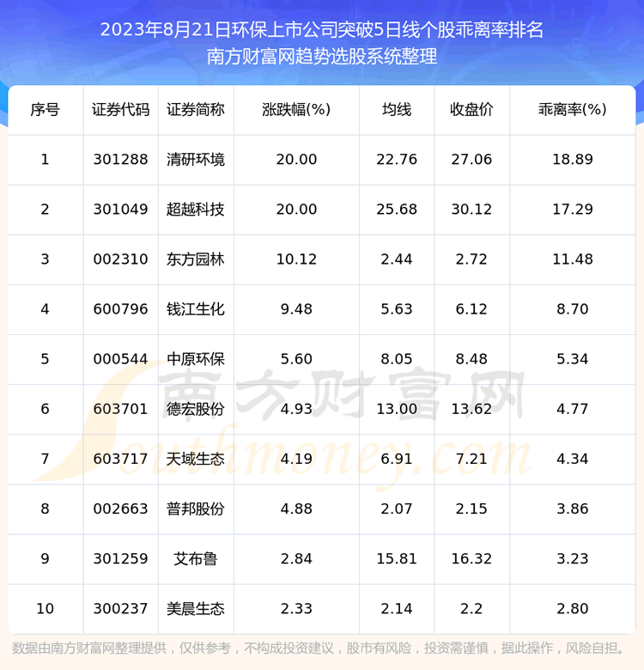Click deviation rate 3.23
Viewport: 644px width, 670px height.
(x=572, y=559)
